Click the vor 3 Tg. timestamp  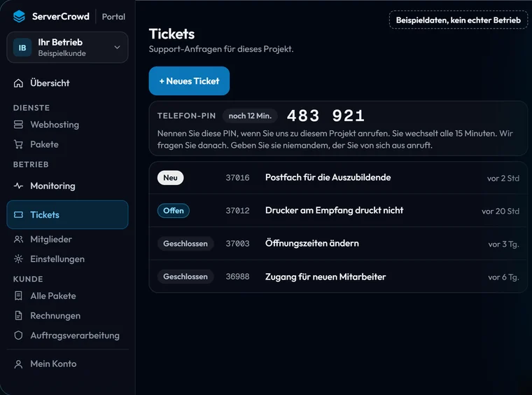(x=503, y=244)
